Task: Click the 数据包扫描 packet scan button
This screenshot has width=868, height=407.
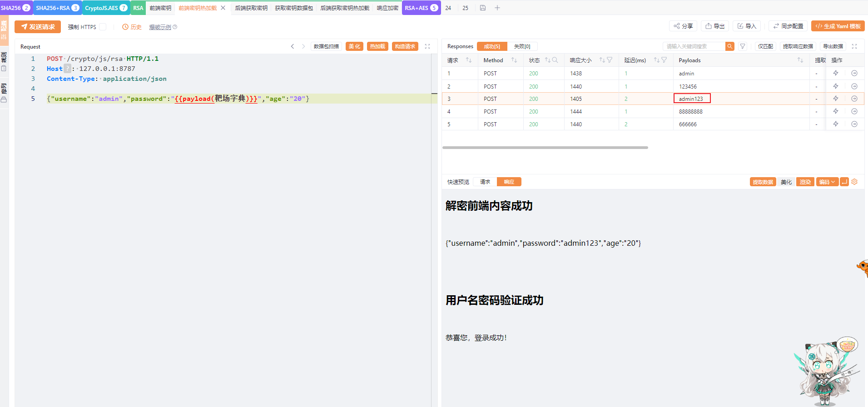Action: point(326,46)
